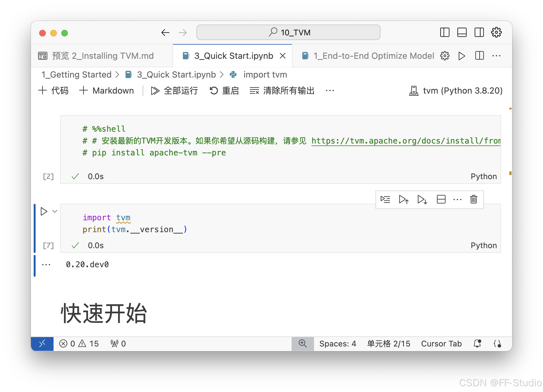This screenshot has width=543, height=392.
Task: Open the 1_End-to-End Optimize Model tab
Action: pos(368,56)
